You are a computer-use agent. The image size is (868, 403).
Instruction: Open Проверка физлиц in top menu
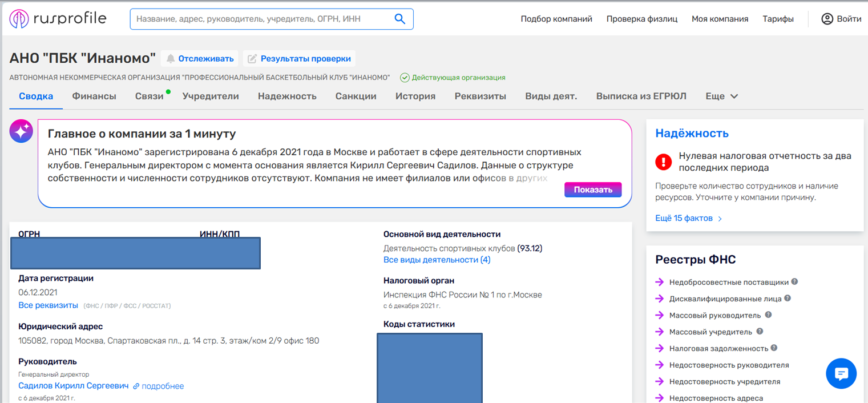642,19
